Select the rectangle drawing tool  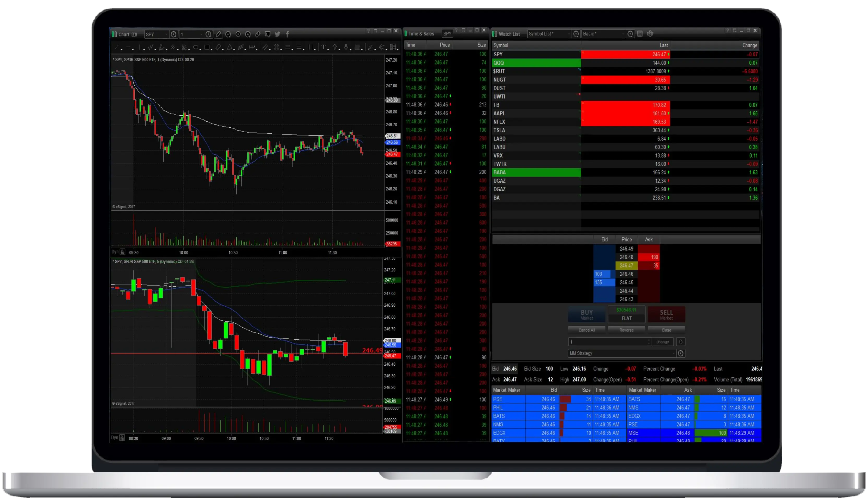tap(207, 48)
